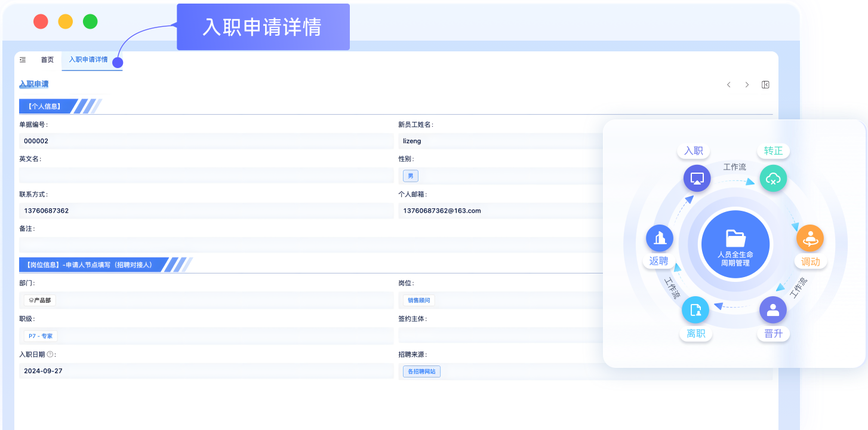
Task: Click the 入职申请 title link
Action: click(33, 84)
